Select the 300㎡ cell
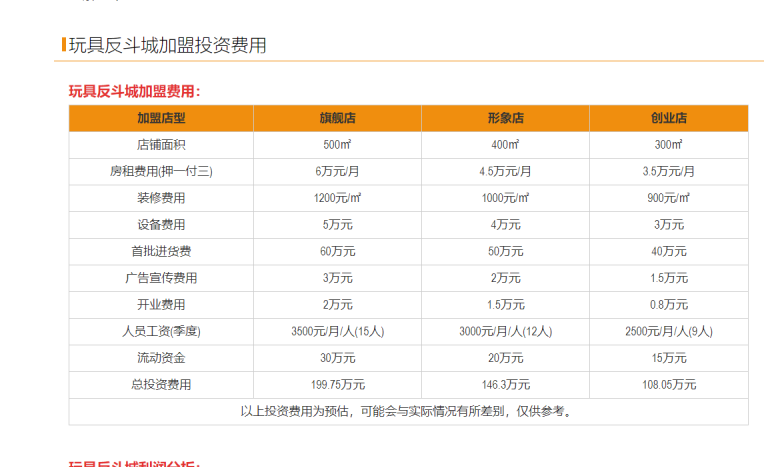770x467 pixels. (x=669, y=145)
